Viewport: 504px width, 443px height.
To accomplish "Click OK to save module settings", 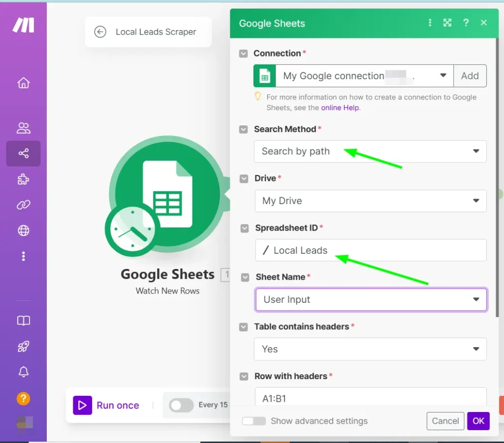I will coord(478,421).
